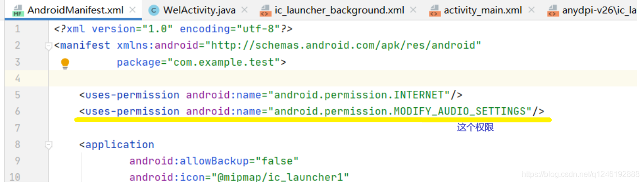
Task: Click the <application opening tag
Action: pos(117,144)
